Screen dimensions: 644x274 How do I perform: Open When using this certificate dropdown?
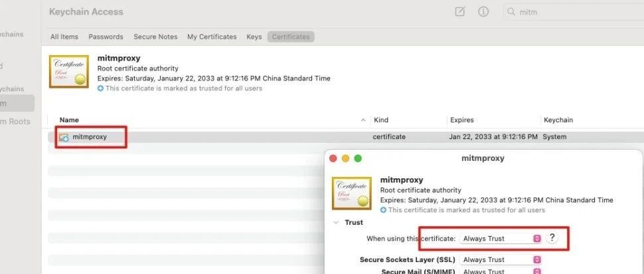click(x=500, y=239)
